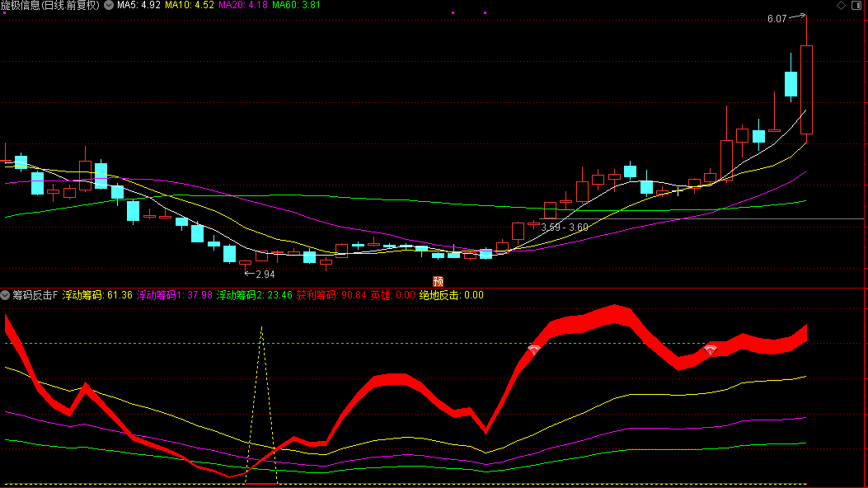Image resolution: width=868 pixels, height=488 pixels.
Task: Click the 3.59 - 3.60 gap label
Action: coord(565,228)
